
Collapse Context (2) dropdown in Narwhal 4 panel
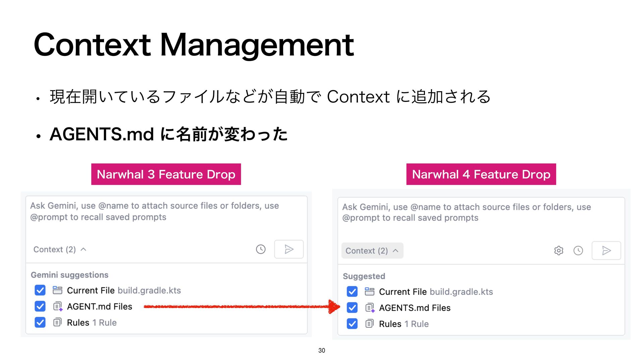coord(372,251)
